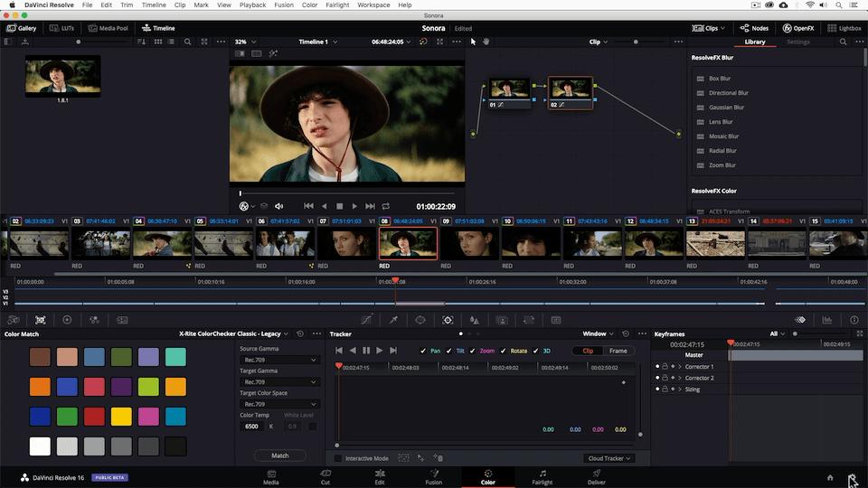Show the Nodes editor panel

coord(754,28)
